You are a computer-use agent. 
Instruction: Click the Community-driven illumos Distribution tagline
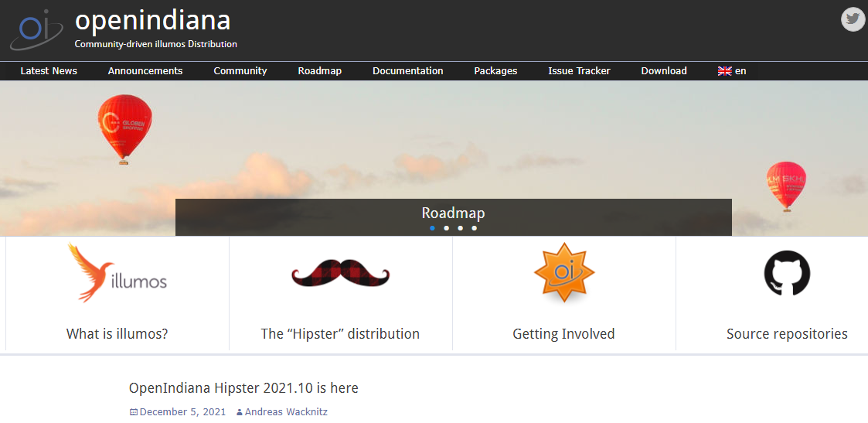tap(156, 44)
